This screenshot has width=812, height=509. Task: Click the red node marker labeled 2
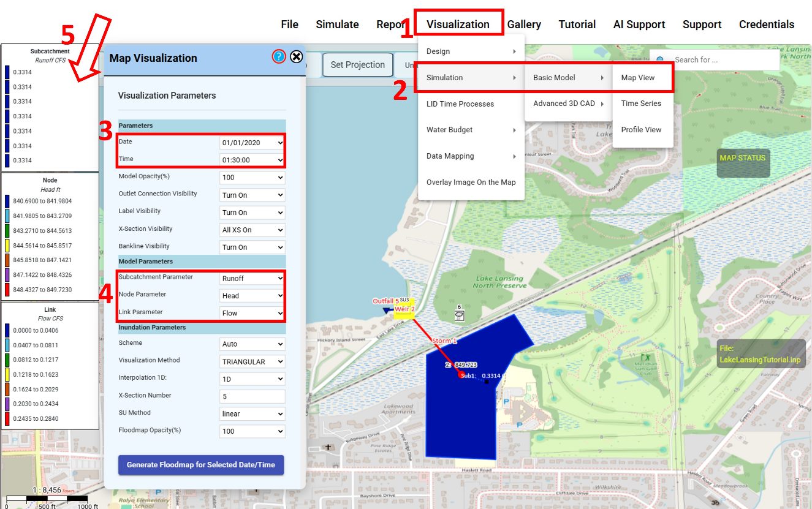(x=460, y=374)
